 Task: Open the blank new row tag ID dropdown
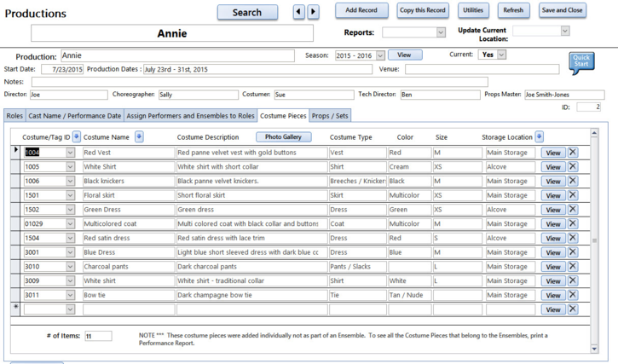click(x=70, y=309)
